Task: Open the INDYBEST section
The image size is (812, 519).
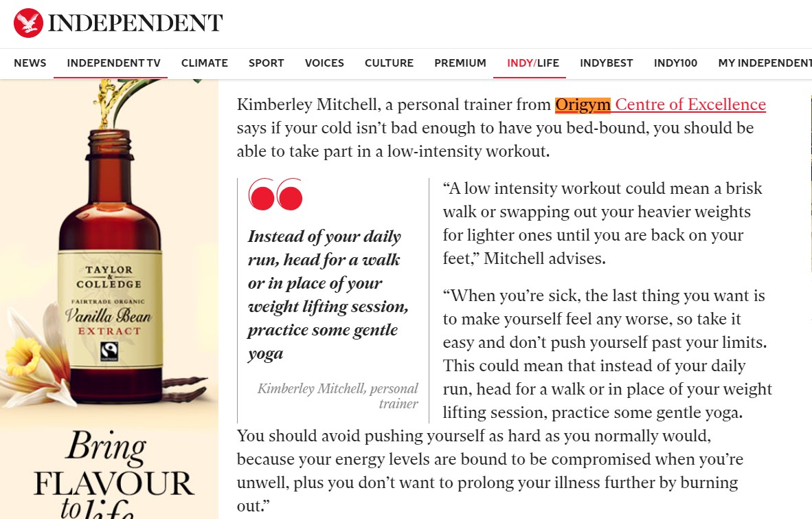Action: tap(606, 63)
